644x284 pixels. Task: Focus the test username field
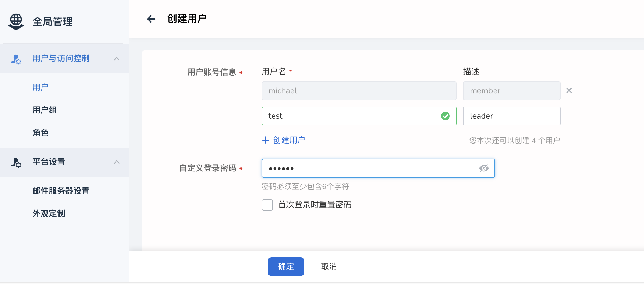click(359, 116)
